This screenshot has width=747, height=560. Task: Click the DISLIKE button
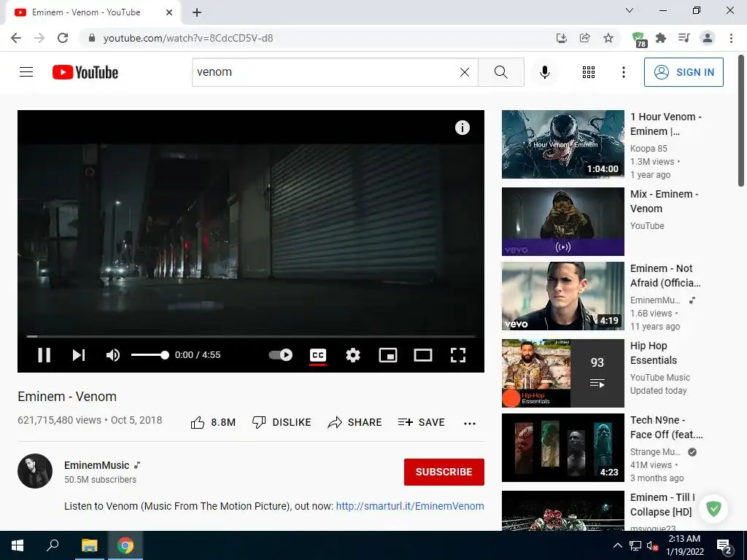[282, 422]
